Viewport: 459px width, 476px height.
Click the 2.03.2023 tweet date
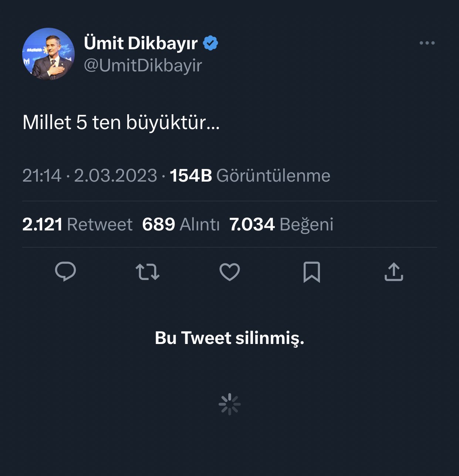click(x=115, y=176)
